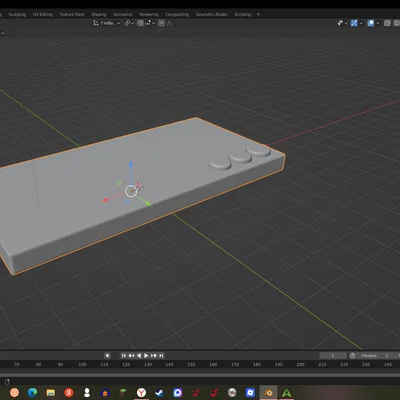The image size is (400, 400).
Task: Click frame 100 on the timeline ruler
Action: pyautogui.click(x=82, y=364)
